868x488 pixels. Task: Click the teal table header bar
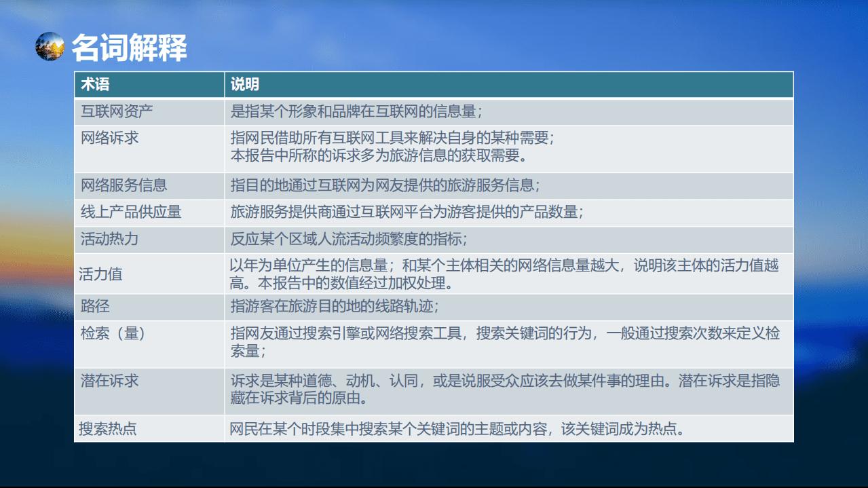click(434, 83)
